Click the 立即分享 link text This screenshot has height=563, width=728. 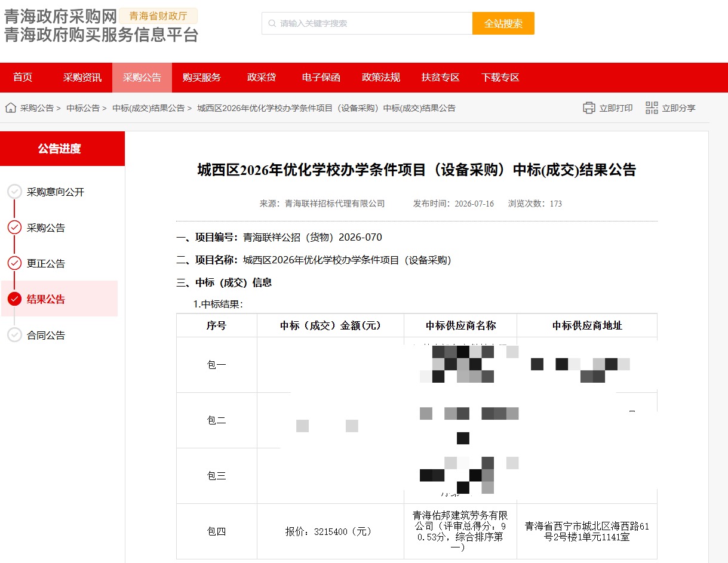point(679,108)
